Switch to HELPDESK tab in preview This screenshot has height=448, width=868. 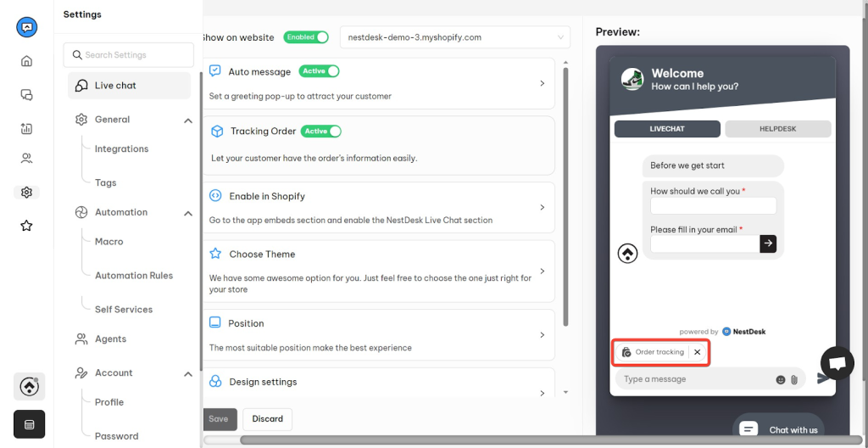(x=778, y=129)
